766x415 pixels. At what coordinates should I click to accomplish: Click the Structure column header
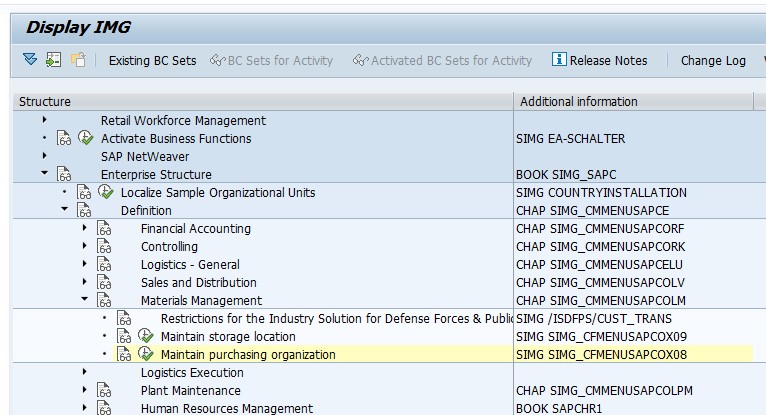click(263, 102)
